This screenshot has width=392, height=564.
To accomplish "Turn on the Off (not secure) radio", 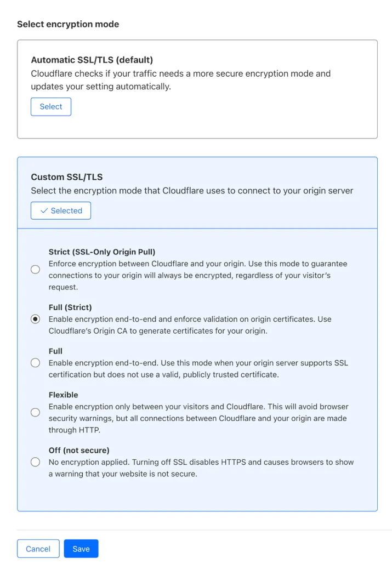I will 35,462.
